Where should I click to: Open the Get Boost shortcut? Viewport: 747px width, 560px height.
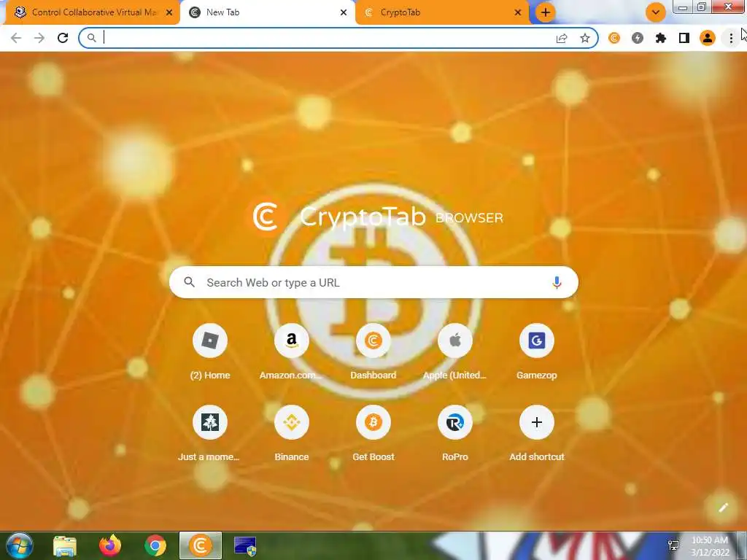coord(373,433)
